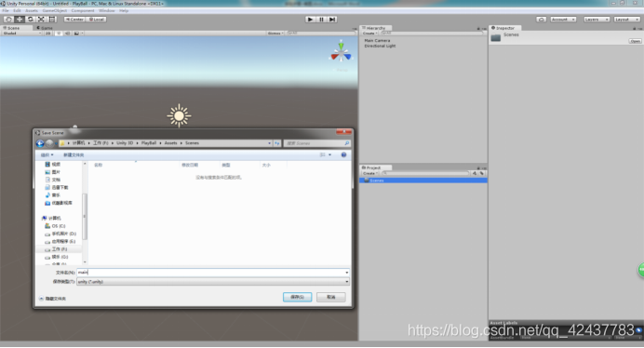Click the Pause button in Unity toolbar

coord(321,20)
